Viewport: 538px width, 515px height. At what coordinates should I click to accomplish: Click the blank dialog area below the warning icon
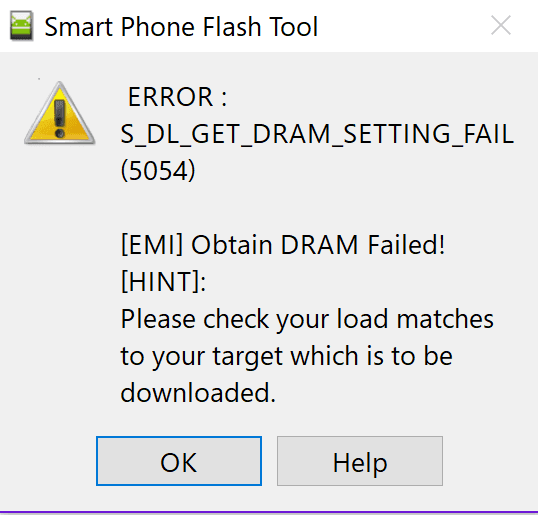59,274
